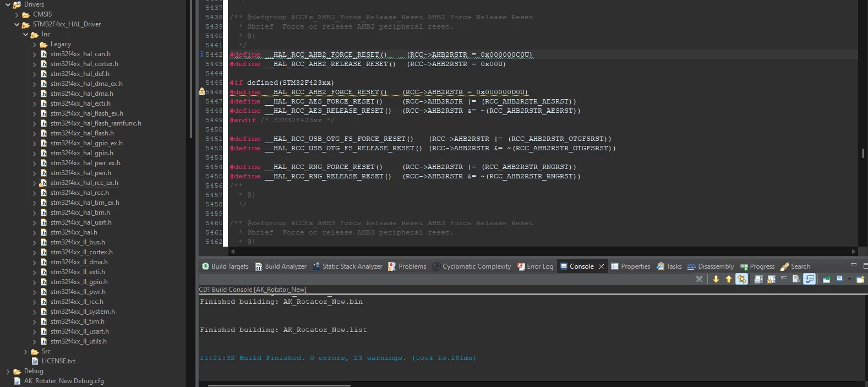
Task: Collapse the Drivers folder
Action: 8,4
